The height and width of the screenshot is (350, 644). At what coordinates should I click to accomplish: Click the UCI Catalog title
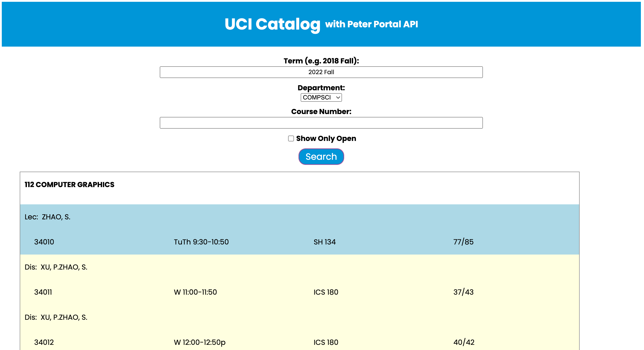[272, 24]
